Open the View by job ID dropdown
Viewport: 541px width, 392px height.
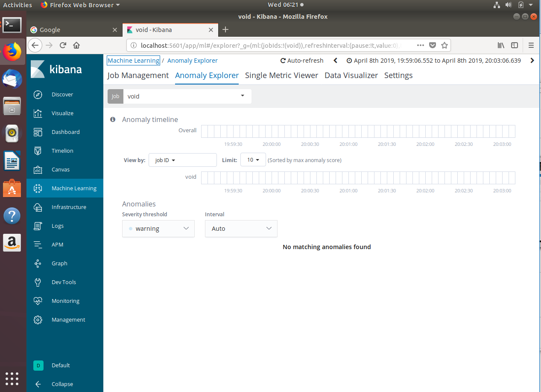[x=183, y=160]
